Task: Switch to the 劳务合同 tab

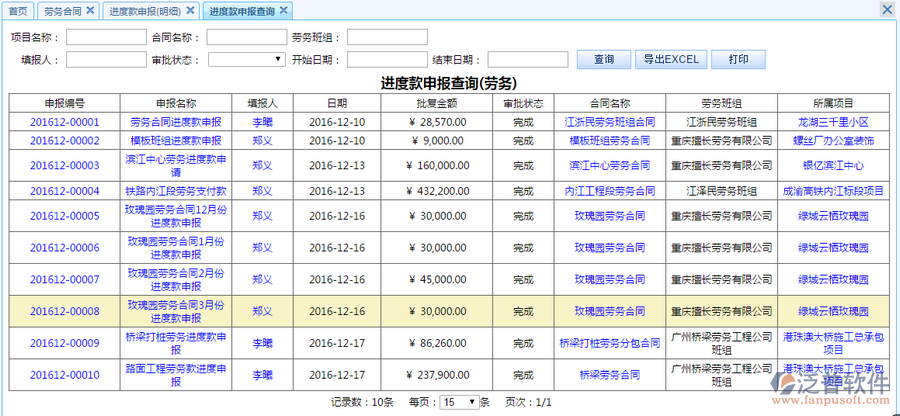Action: click(x=63, y=10)
